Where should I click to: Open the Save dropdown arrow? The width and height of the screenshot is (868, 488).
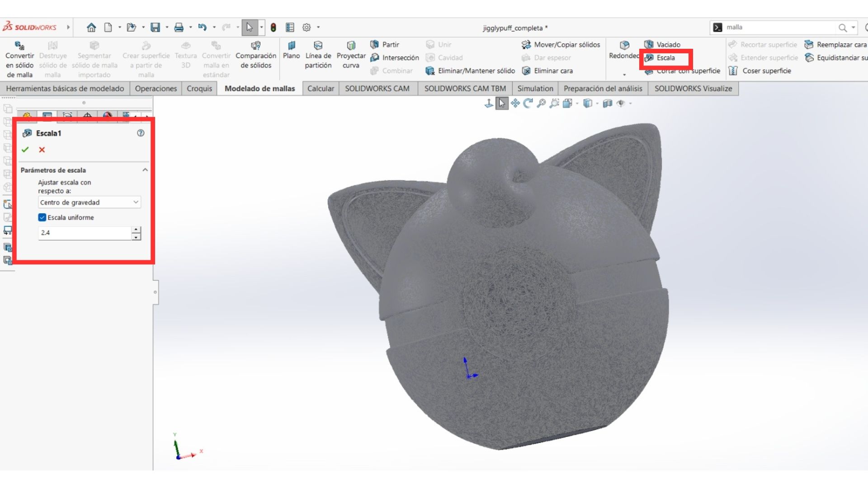167,28
